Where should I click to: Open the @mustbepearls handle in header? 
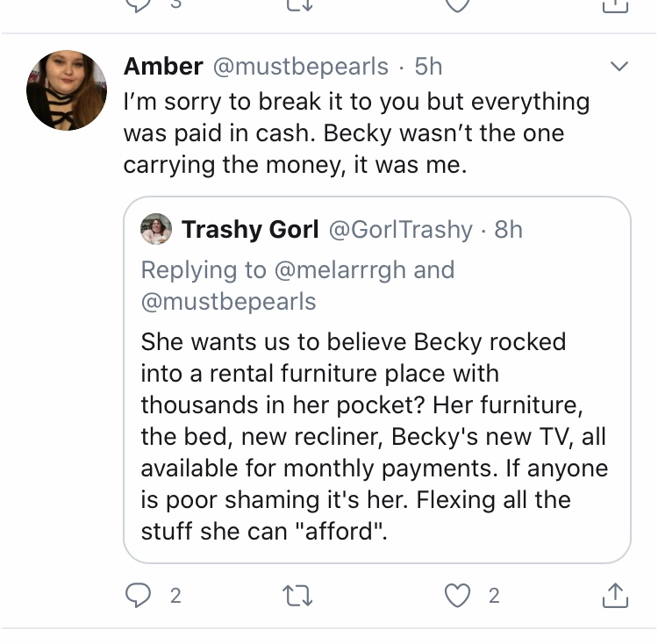click(300, 67)
